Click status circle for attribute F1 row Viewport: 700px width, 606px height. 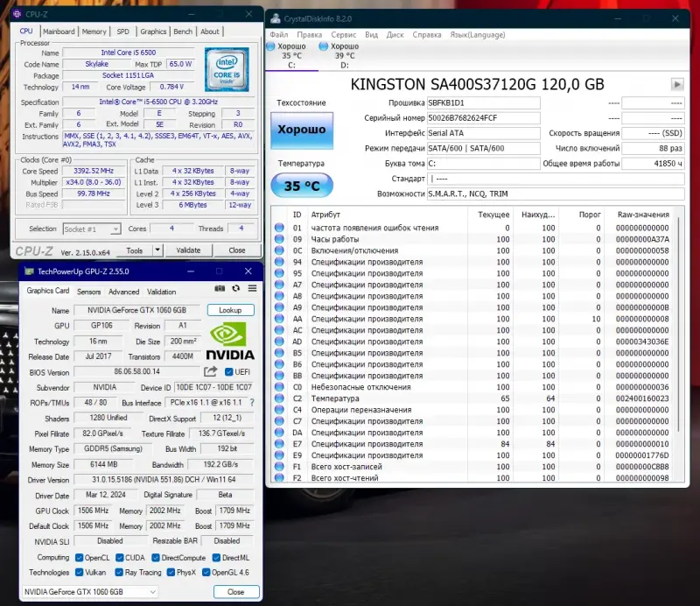[x=279, y=466]
